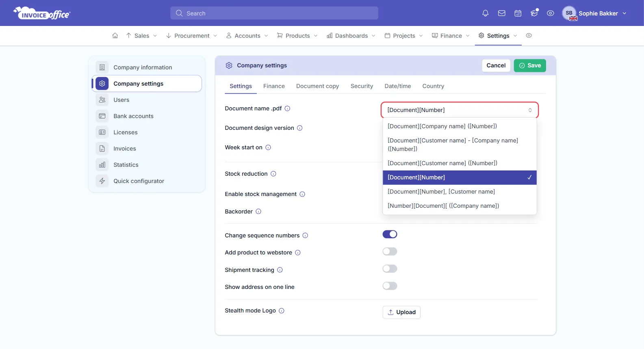This screenshot has height=349, width=644.
Task: Expand the Procurement menu
Action: coord(192,36)
